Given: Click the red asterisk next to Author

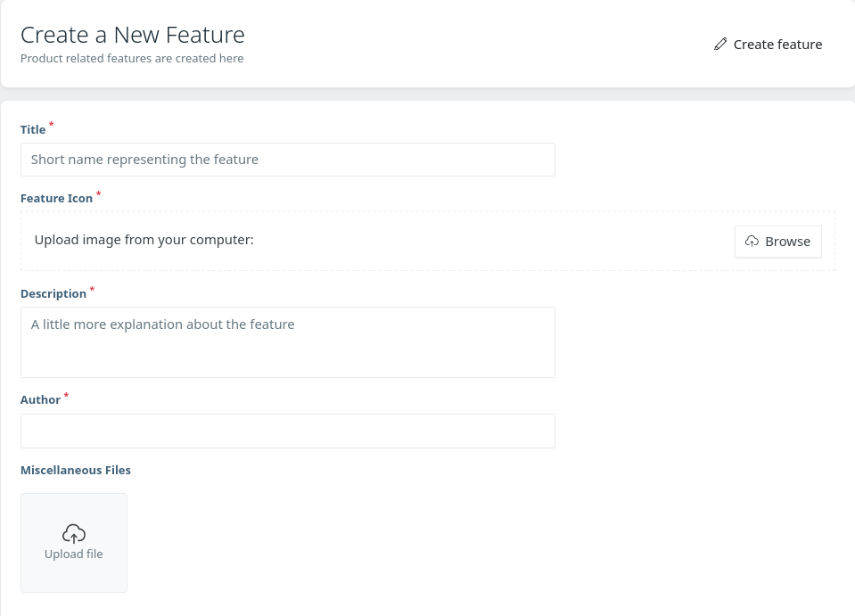Looking at the screenshot, I should (x=66, y=395).
